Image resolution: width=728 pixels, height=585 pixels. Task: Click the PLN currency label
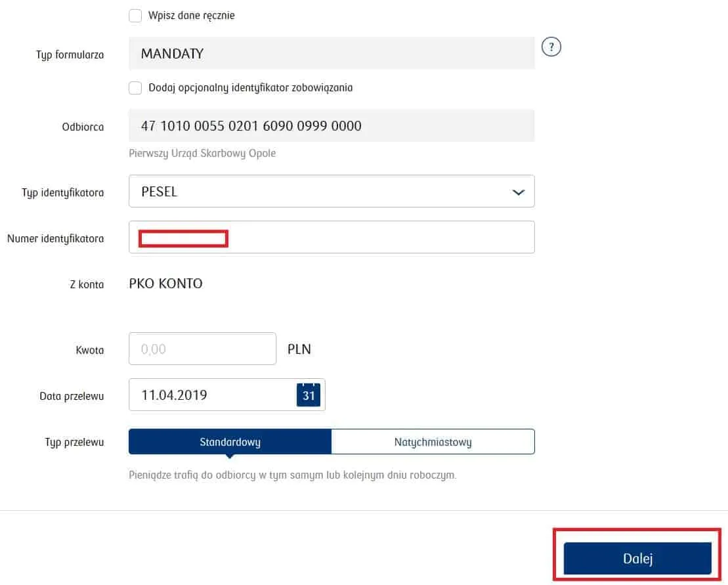[x=299, y=349]
